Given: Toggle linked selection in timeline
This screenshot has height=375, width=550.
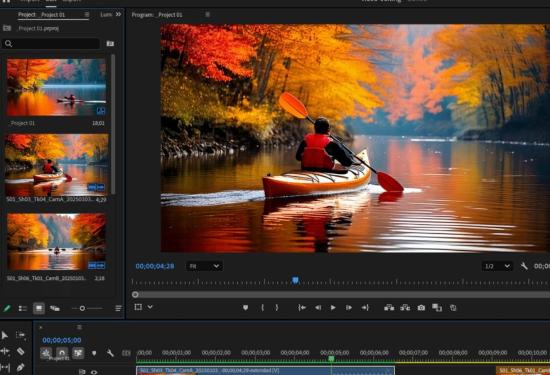Looking at the screenshot, I should pyautogui.click(x=78, y=353).
